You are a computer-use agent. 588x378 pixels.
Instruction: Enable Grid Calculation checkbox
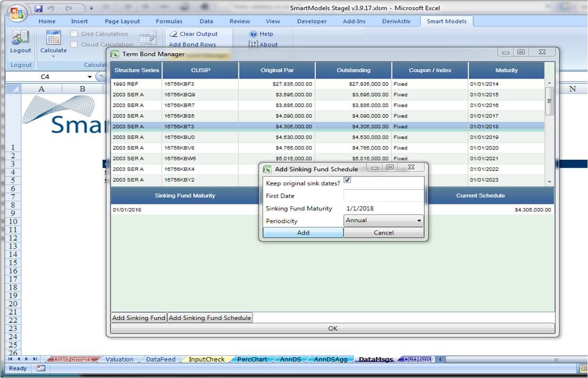pos(74,34)
